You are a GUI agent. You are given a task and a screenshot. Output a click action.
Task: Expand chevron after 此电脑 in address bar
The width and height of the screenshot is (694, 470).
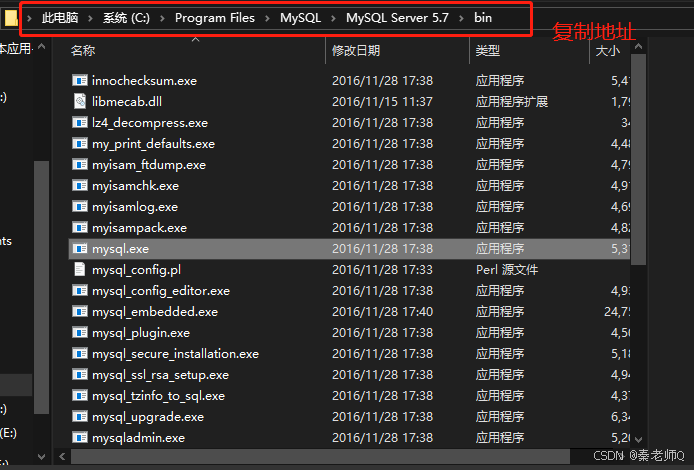[x=90, y=18]
